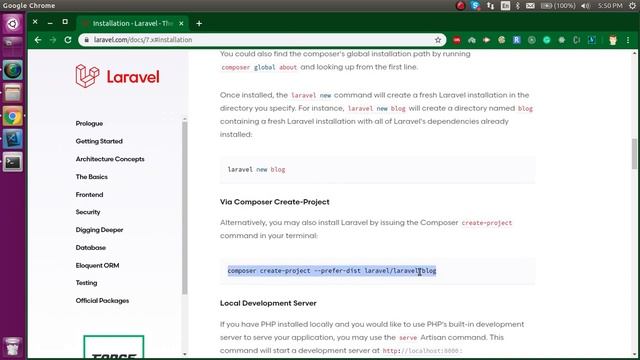Expand the Architecture Concepts section
640x360 pixels.
110,159
